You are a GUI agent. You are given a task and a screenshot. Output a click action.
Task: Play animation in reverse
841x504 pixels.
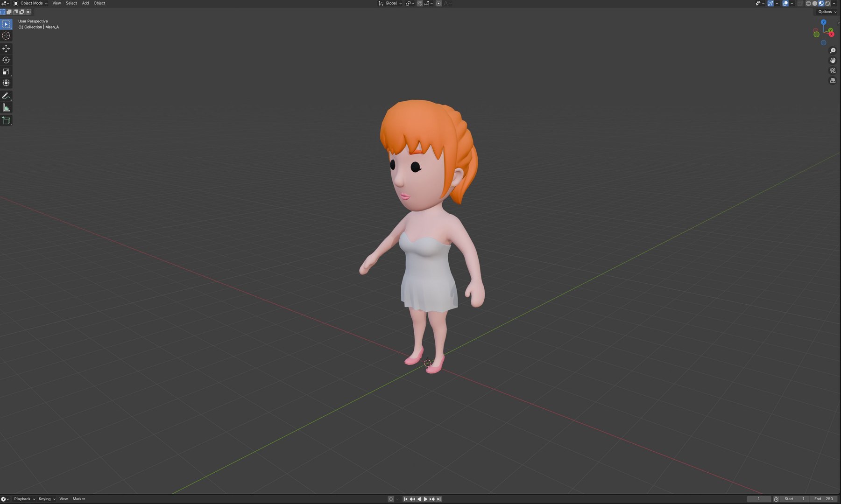coord(418,499)
